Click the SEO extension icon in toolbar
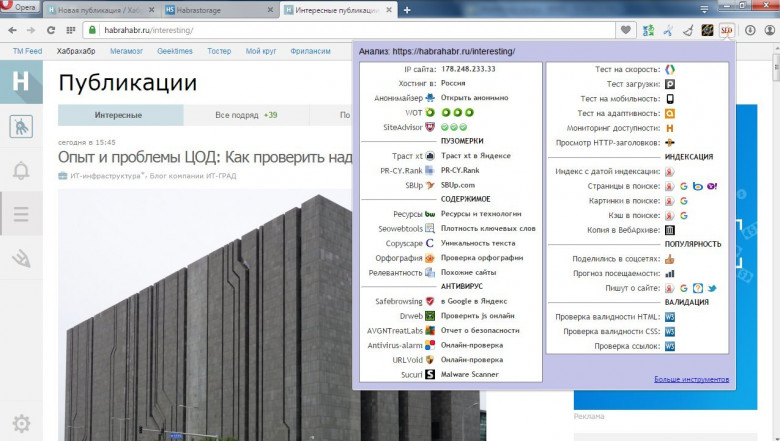Viewport: 780px width, 441px height. click(x=726, y=30)
